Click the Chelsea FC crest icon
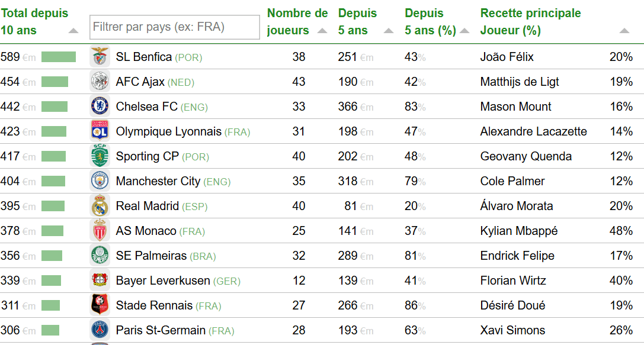The height and width of the screenshot is (345, 644). (100, 107)
